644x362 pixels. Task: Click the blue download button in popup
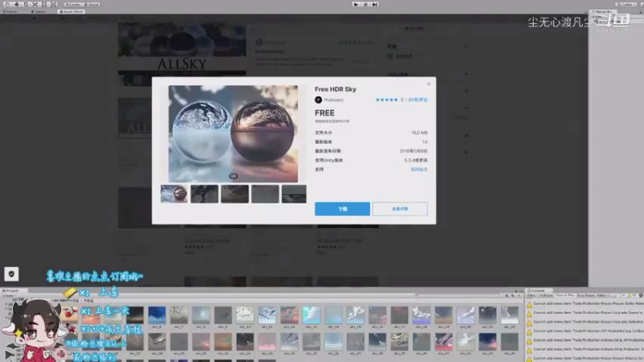342,208
